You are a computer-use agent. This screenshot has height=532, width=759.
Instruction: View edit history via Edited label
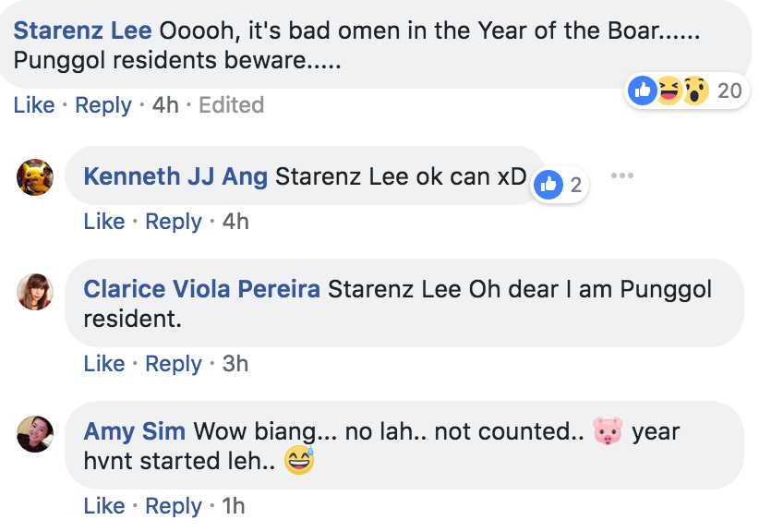pyautogui.click(x=232, y=105)
